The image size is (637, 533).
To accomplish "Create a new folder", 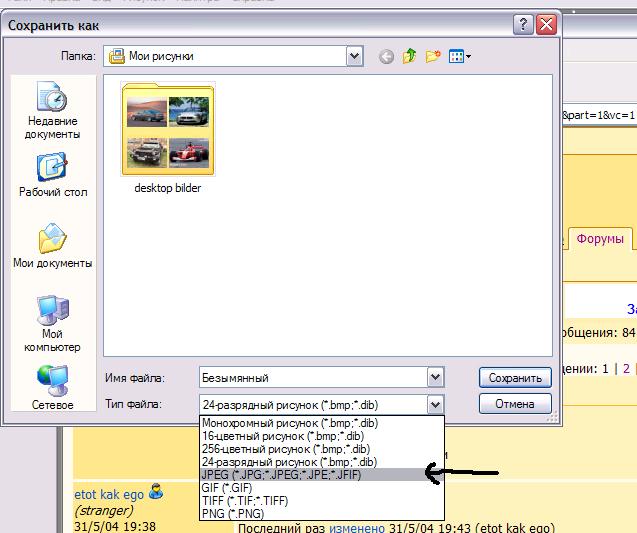I will pos(434,57).
